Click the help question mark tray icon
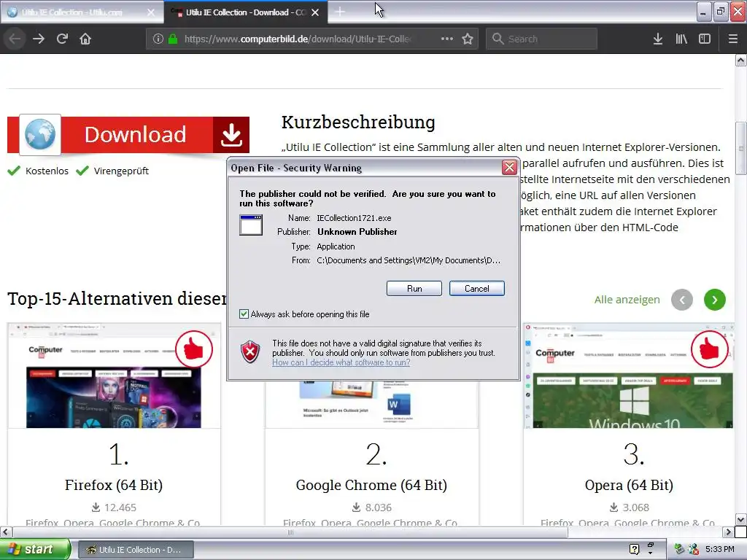The image size is (747, 560). (634, 549)
